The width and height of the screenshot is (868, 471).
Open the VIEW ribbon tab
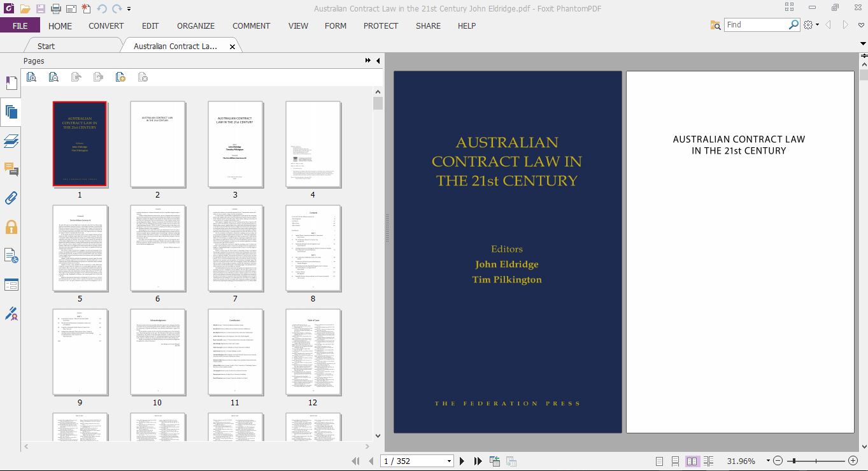pyautogui.click(x=298, y=26)
